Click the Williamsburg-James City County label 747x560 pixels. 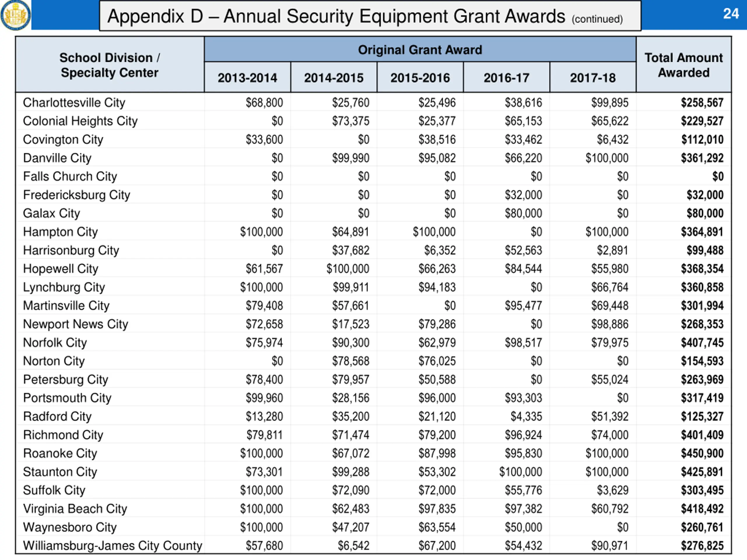112,546
